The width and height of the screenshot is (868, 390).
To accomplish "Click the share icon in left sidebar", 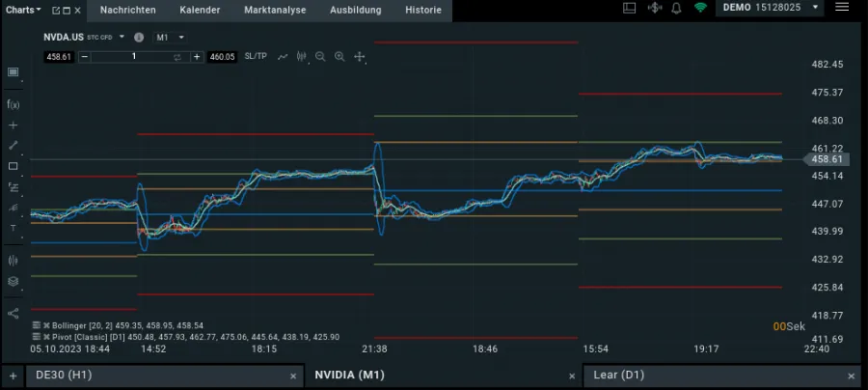I will [x=13, y=313].
